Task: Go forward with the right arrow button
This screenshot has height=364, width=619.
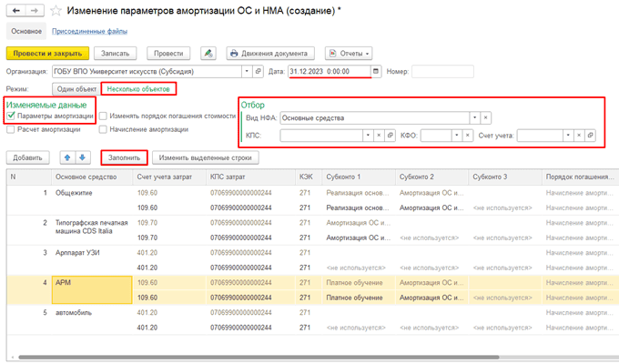Action: tap(35, 11)
